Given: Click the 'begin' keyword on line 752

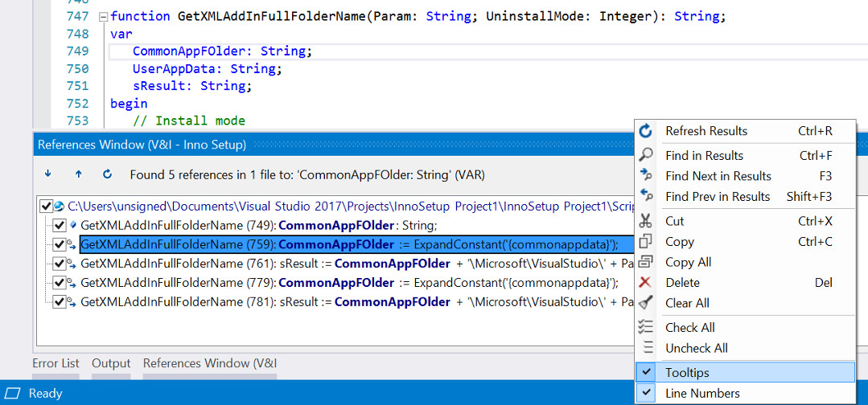Looking at the screenshot, I should [129, 104].
